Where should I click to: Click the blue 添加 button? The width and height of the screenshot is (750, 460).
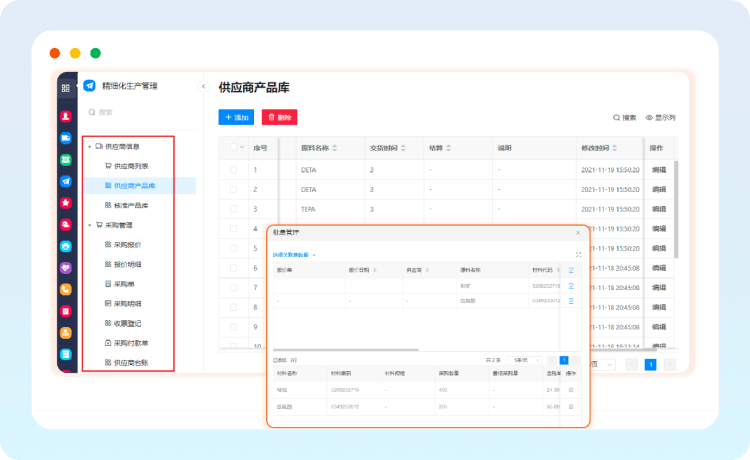236,117
